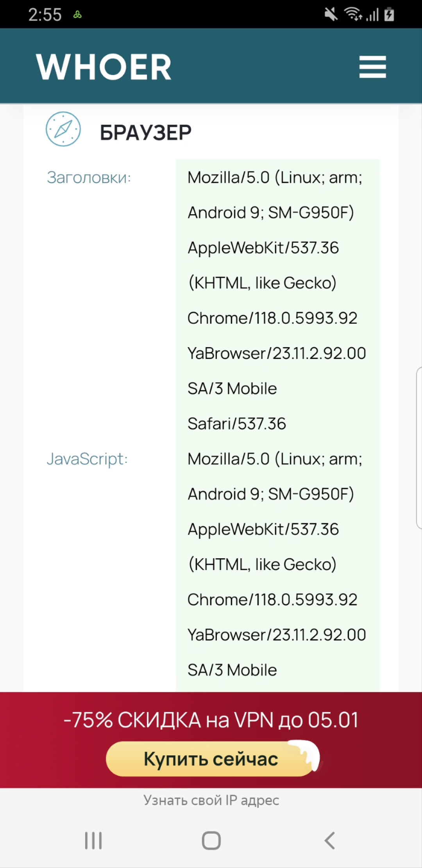Viewport: 422px width, 868px height.
Task: Open Android recent apps
Action: click(x=93, y=840)
